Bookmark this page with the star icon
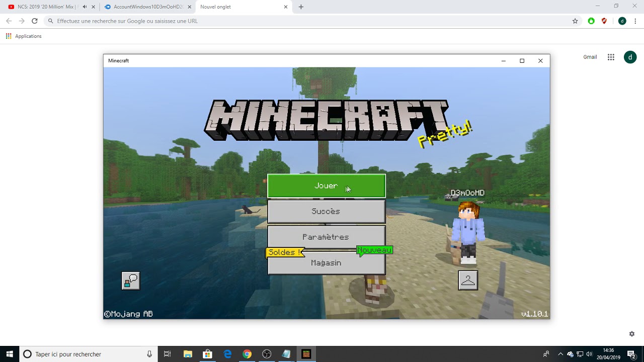This screenshot has height=362, width=644. pos(575,21)
